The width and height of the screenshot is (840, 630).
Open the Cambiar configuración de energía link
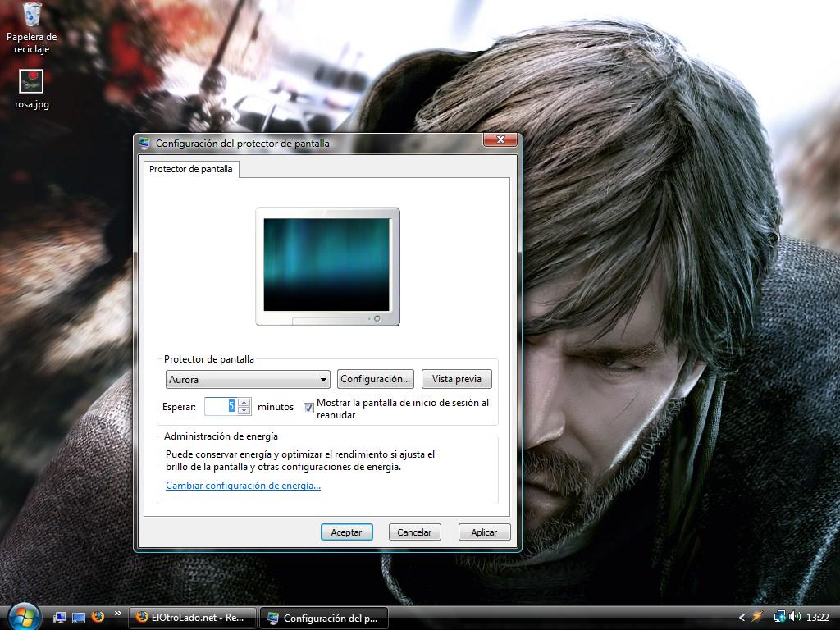point(243,486)
